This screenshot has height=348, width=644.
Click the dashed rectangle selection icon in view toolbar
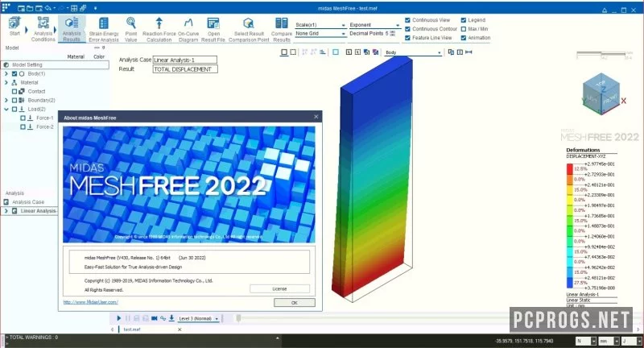click(293, 52)
